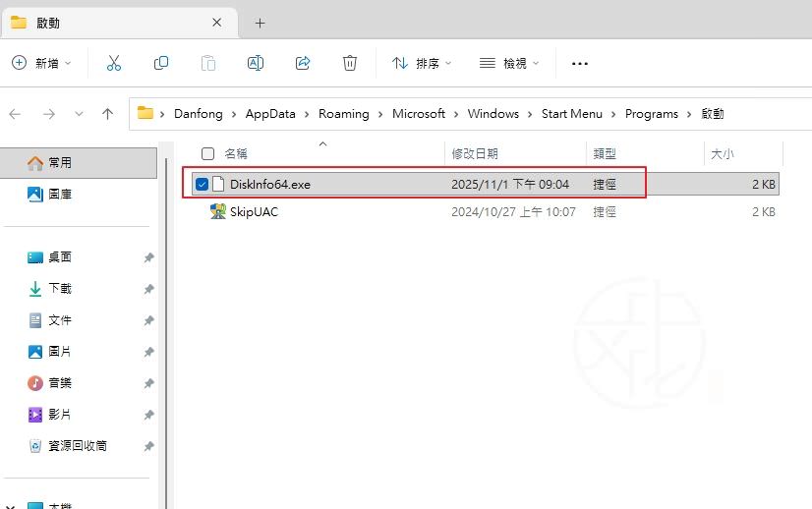
Task: Click date 2025/11/1 下午 09:04
Action: pyautogui.click(x=510, y=185)
